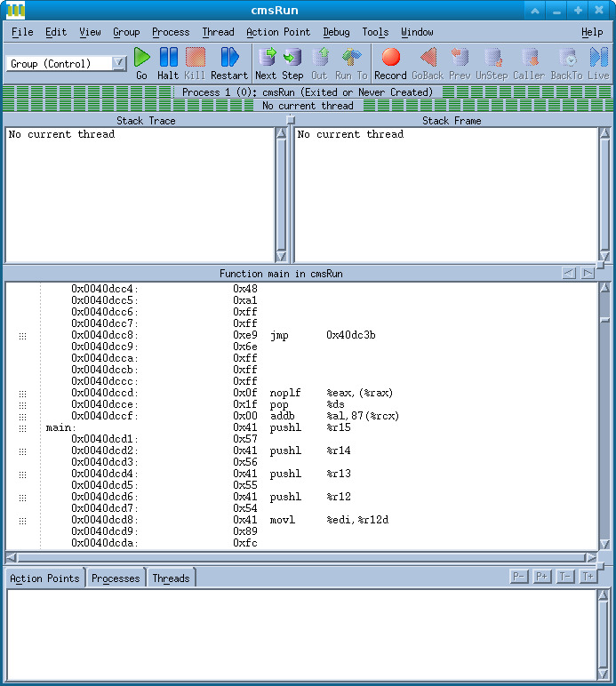Click source pane horizontal scrollbar left arrow
The width and height of the screenshot is (616, 686).
[x=12, y=557]
